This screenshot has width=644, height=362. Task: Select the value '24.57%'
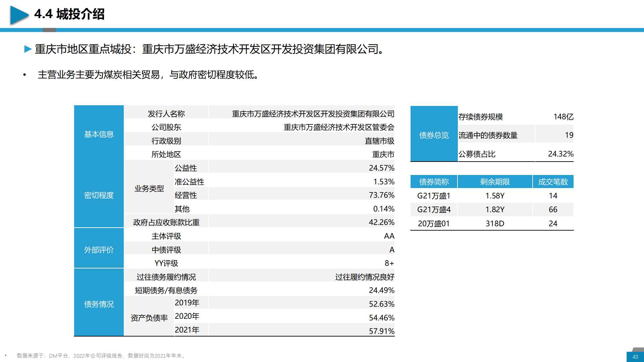(382, 168)
